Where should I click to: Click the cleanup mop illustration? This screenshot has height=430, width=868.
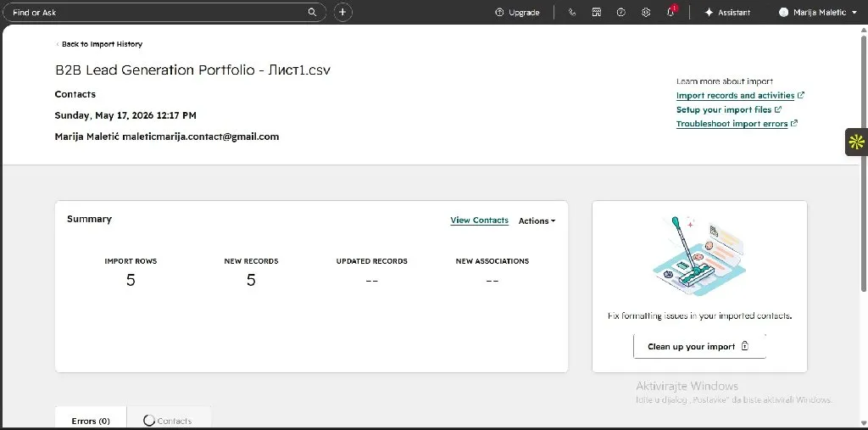(x=699, y=256)
